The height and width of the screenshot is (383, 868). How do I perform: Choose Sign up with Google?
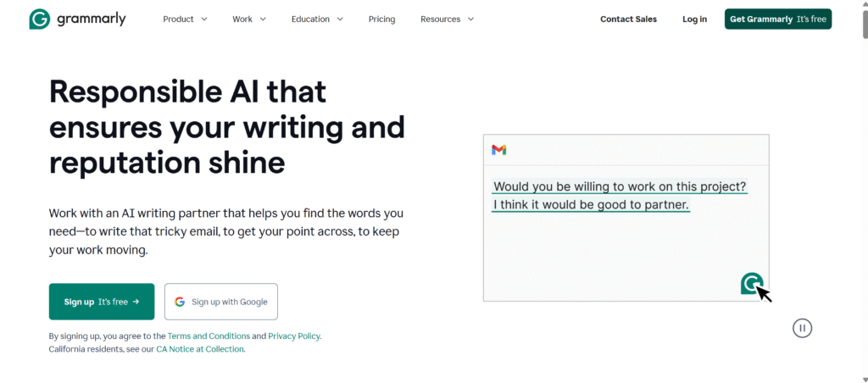[x=221, y=302]
